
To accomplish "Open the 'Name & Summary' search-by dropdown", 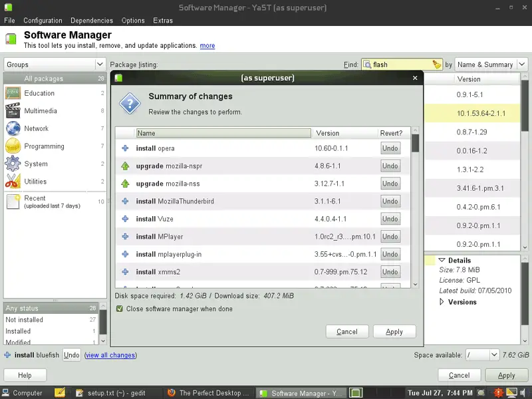I will pos(491,65).
